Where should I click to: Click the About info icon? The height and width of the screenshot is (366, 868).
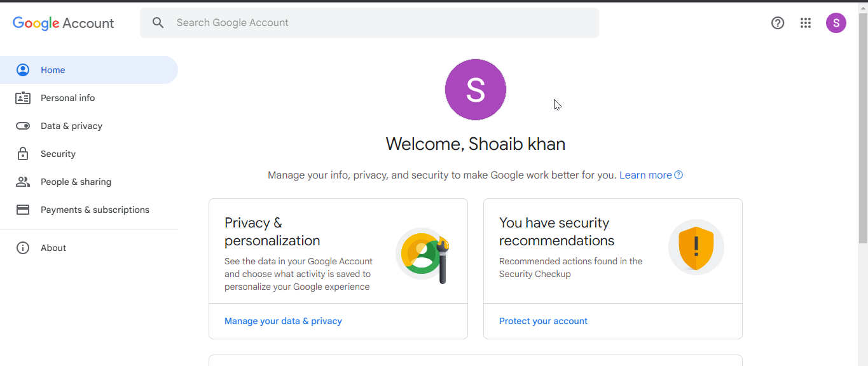pyautogui.click(x=23, y=248)
